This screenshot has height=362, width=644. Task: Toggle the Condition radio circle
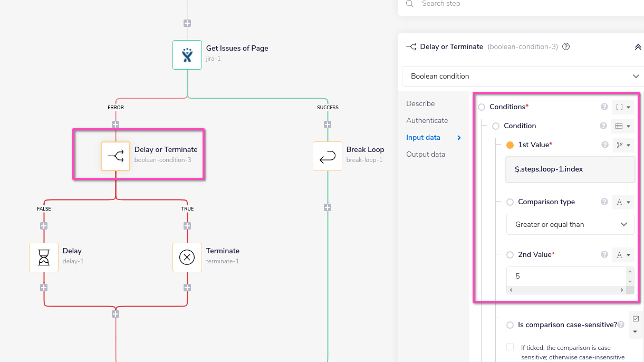pos(496,126)
